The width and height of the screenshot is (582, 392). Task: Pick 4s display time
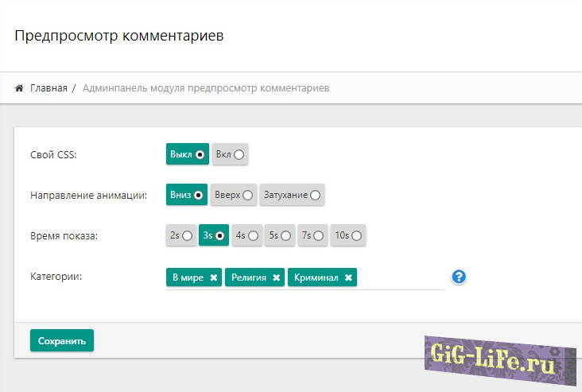246,235
